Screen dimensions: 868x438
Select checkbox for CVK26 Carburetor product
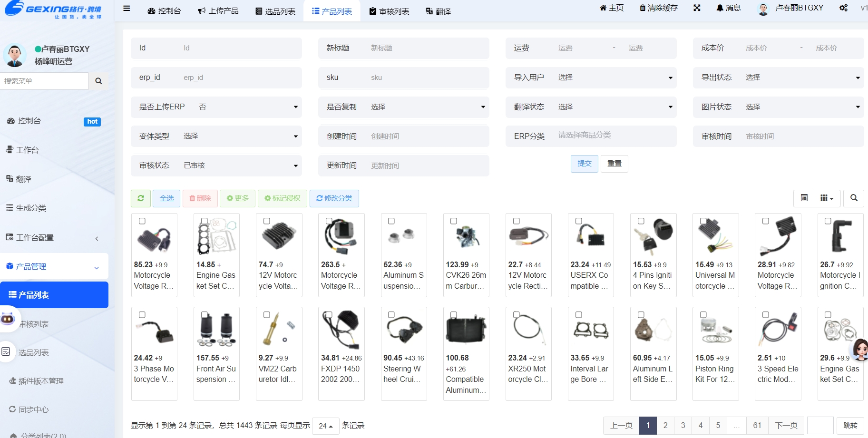tap(454, 221)
